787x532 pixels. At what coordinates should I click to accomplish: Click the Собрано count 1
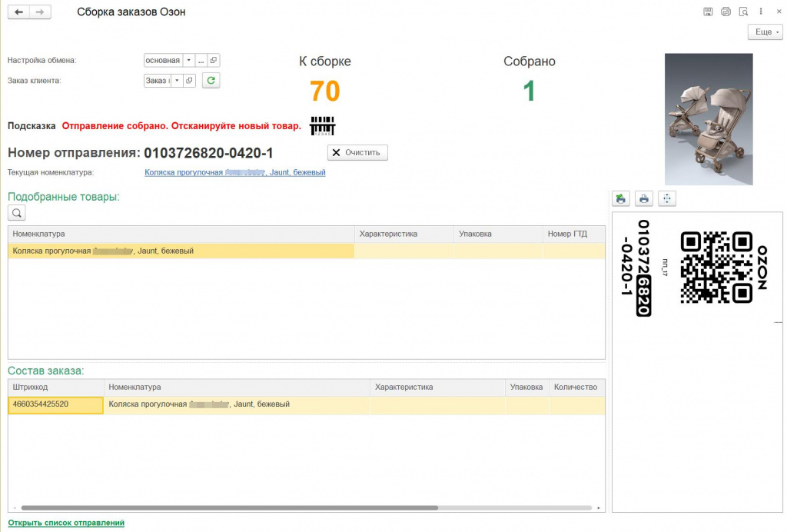point(529,91)
